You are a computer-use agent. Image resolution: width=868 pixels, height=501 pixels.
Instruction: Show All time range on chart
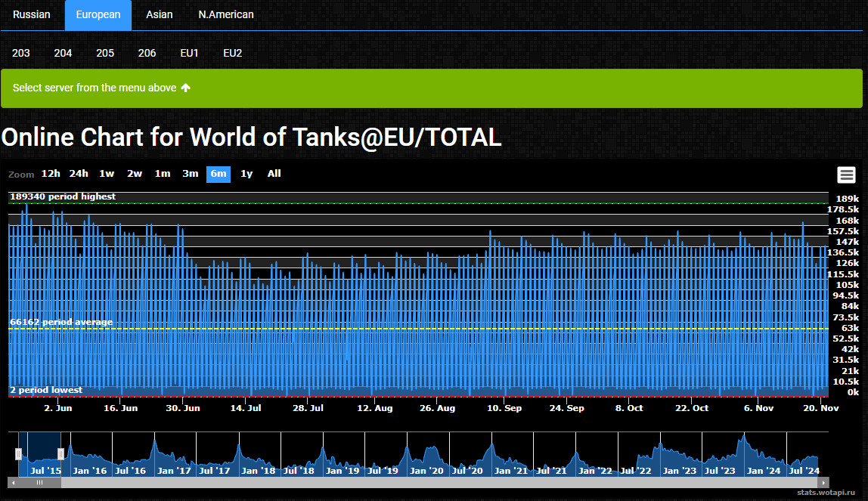click(x=274, y=174)
